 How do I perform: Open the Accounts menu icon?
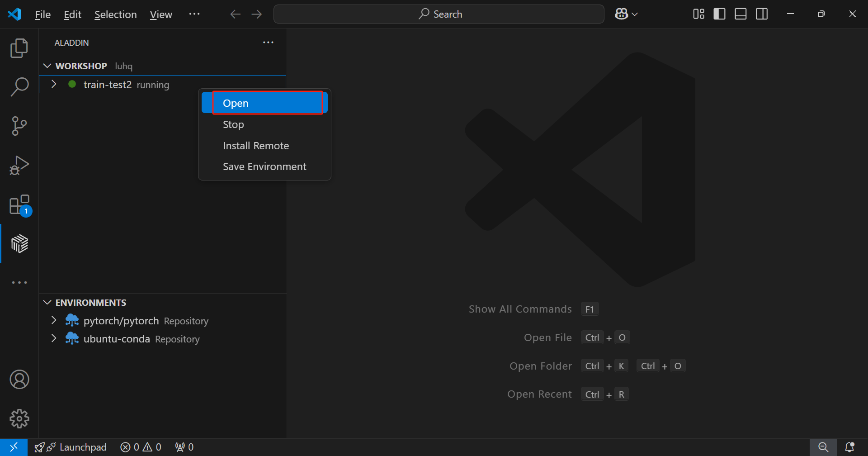[x=19, y=380]
